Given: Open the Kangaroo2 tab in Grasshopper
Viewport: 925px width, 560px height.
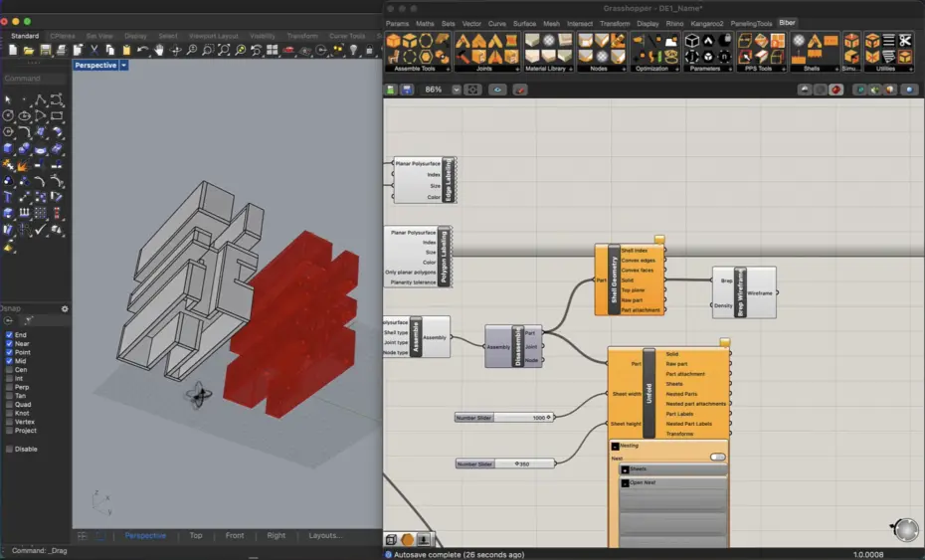Looking at the screenshot, I should click(x=707, y=24).
